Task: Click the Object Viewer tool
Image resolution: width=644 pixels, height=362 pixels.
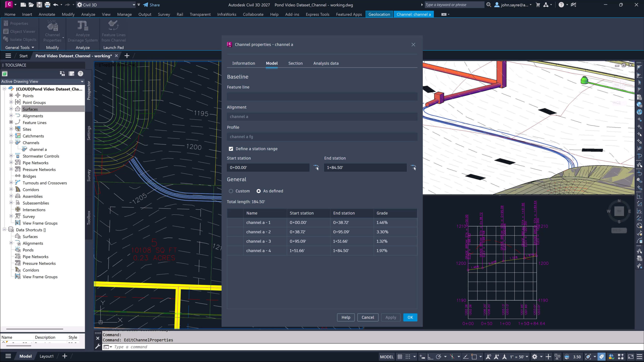Action: [19, 31]
